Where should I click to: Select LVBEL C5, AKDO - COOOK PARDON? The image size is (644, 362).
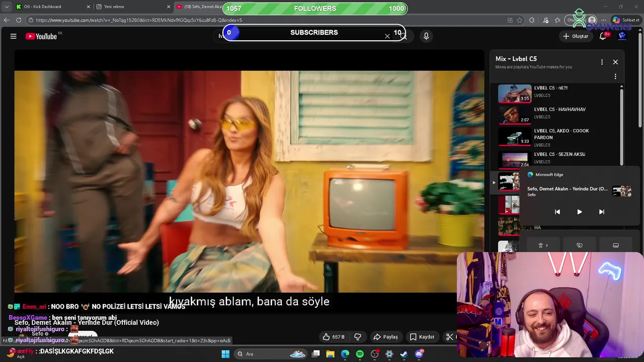point(557,136)
